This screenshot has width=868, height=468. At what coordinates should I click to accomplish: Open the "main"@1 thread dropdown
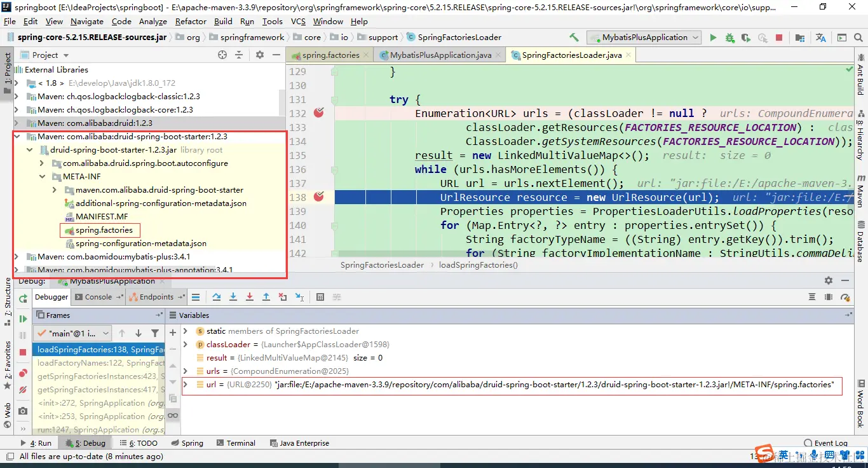(x=72, y=333)
